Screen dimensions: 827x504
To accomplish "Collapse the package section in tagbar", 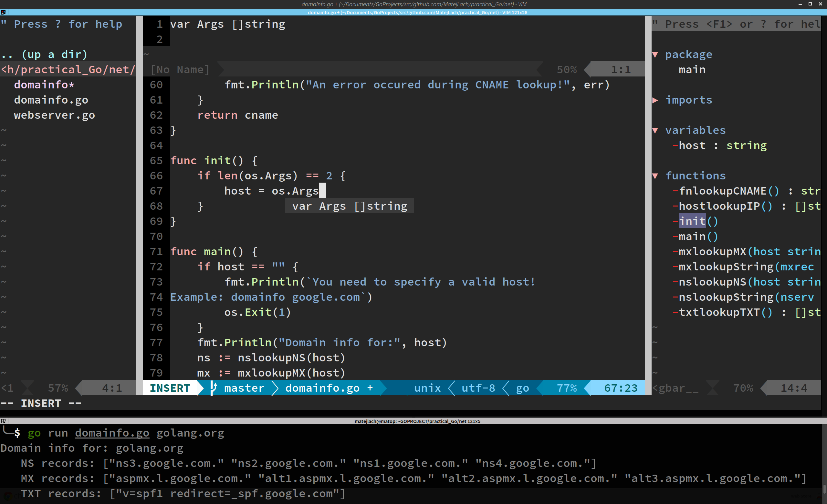I will click(655, 55).
